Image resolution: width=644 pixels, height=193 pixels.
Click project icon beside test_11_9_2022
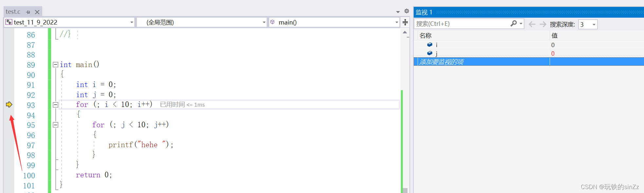tap(9, 22)
